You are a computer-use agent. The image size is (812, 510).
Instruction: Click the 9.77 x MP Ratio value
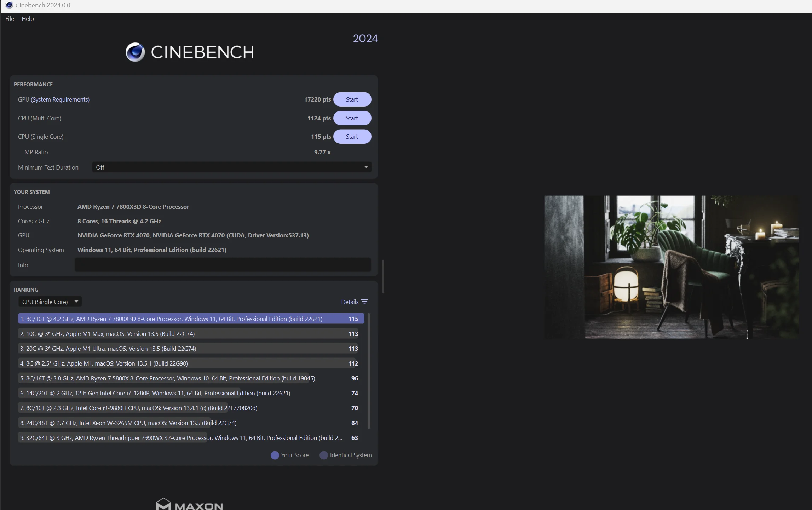click(x=322, y=152)
